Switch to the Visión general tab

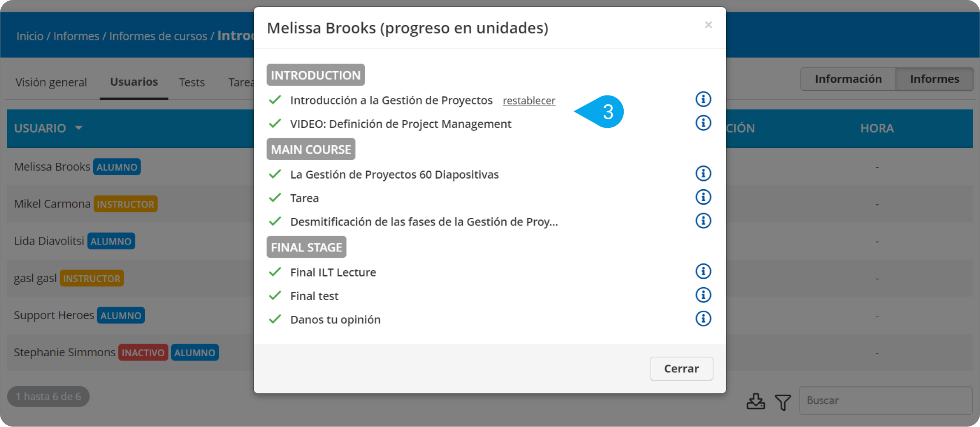(x=51, y=82)
